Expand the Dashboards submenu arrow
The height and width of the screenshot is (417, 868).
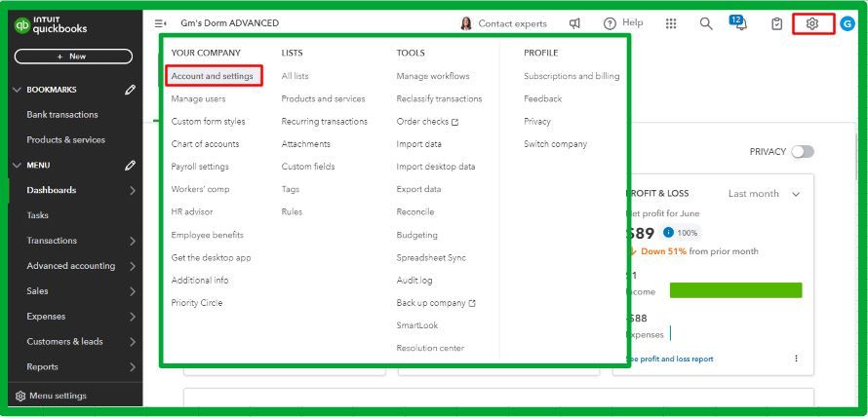(x=133, y=190)
